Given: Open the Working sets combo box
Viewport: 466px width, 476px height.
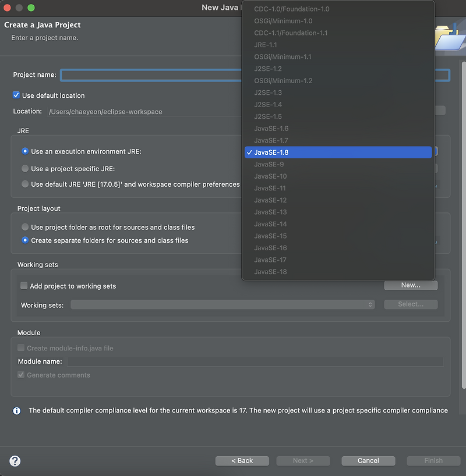Looking at the screenshot, I should coord(223,304).
